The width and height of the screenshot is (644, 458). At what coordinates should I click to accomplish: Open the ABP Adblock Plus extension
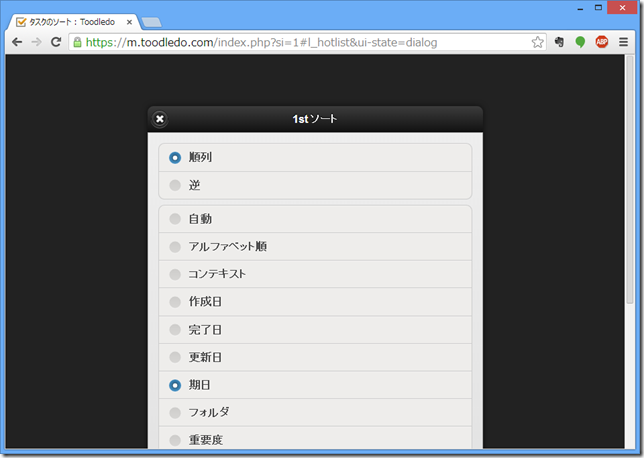[x=602, y=42]
